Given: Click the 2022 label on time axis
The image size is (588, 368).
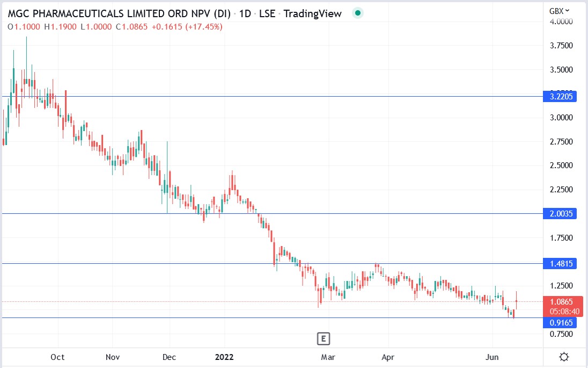Looking at the screenshot, I should coord(224,357).
